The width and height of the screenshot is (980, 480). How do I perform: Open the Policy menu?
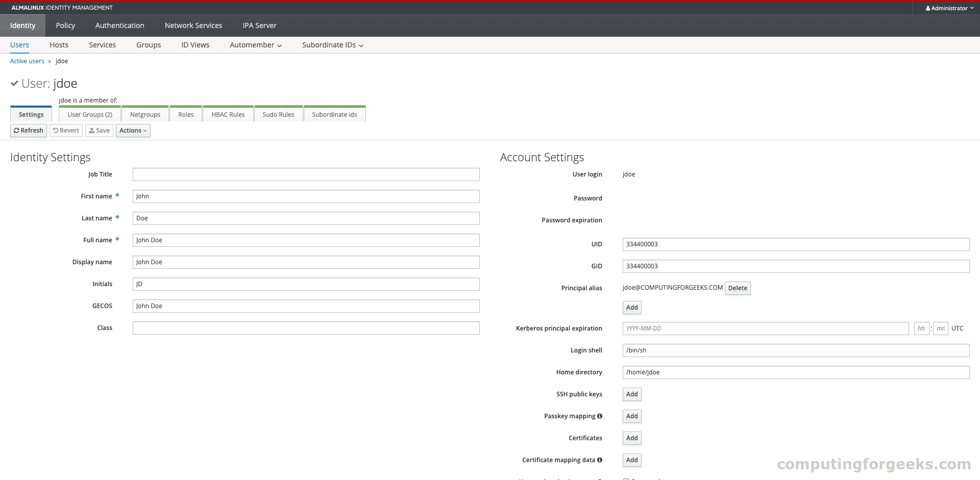pos(65,25)
